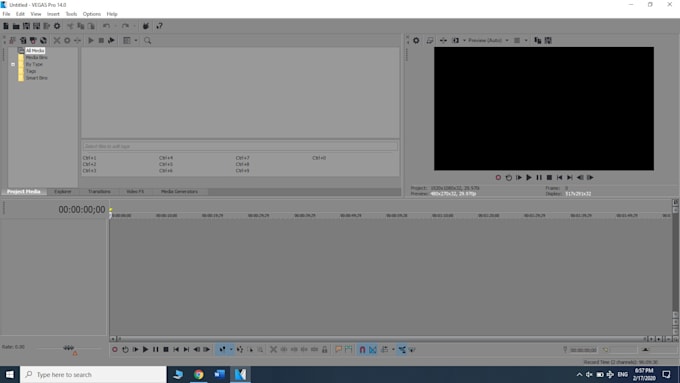Image resolution: width=680 pixels, height=383 pixels.
Task: Click Record button in timeline transport bar
Action: click(115, 350)
